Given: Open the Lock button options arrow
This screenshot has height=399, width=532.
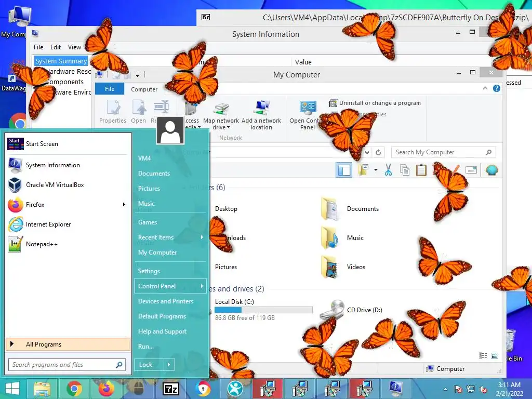Looking at the screenshot, I should [x=169, y=365].
